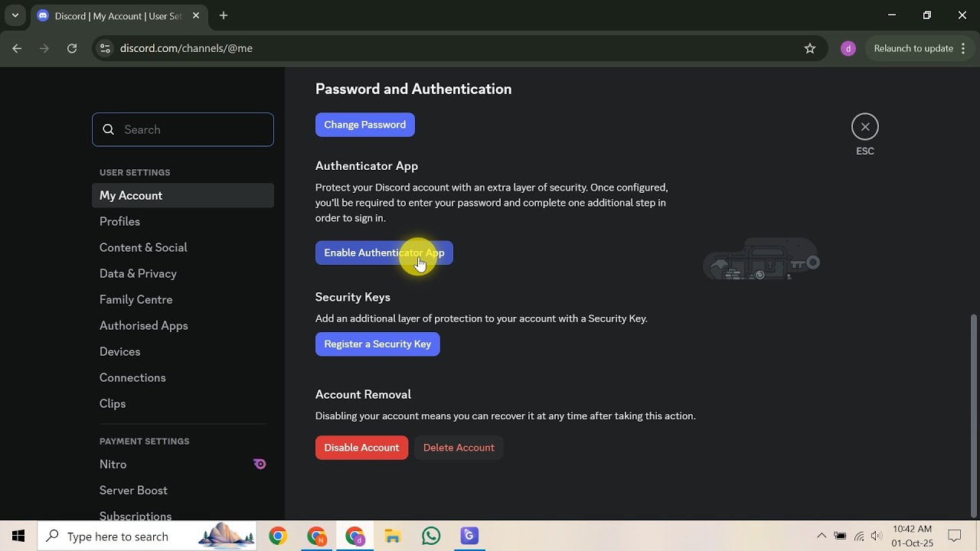Image resolution: width=980 pixels, height=551 pixels.
Task: Click the Disable Account button
Action: tap(361, 448)
